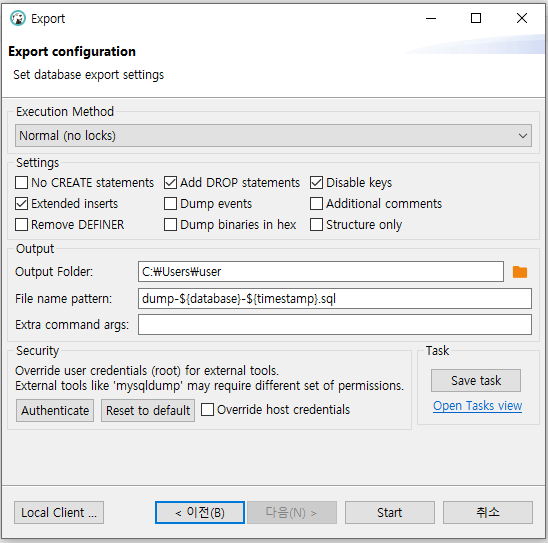Maximize the Export dialog window

476,18
